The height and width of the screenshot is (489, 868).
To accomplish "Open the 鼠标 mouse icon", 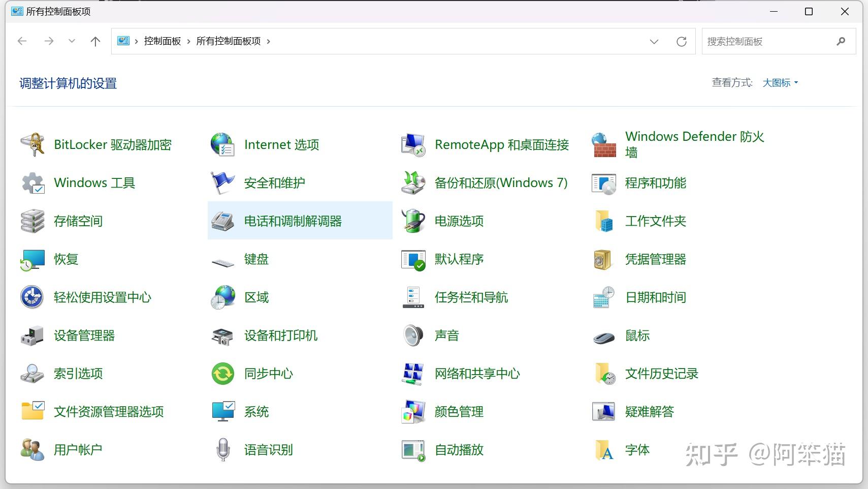I will [603, 337].
